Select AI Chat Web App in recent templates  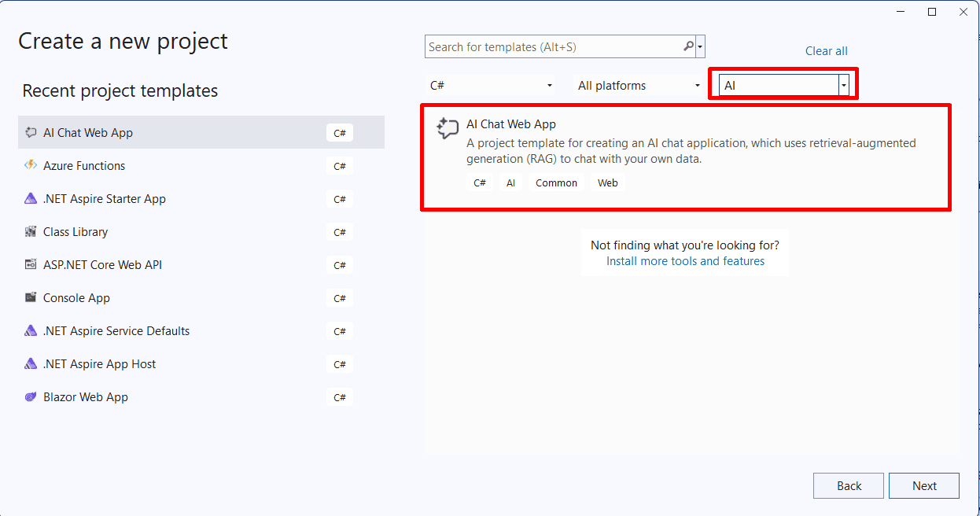point(201,132)
